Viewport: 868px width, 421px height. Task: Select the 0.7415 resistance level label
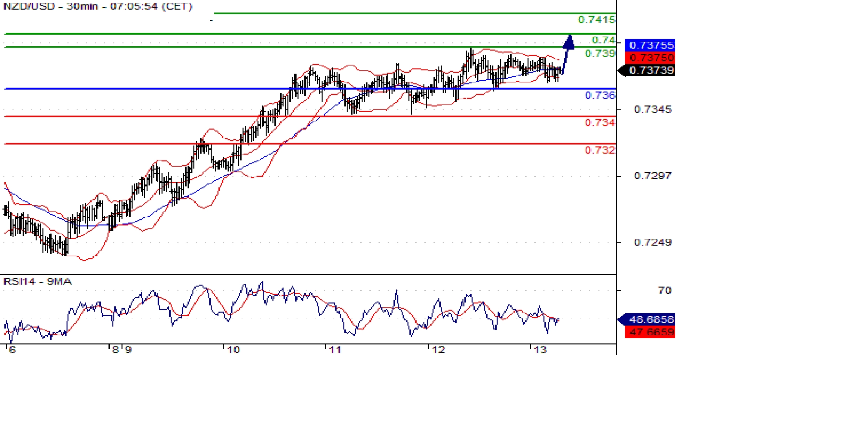[597, 20]
